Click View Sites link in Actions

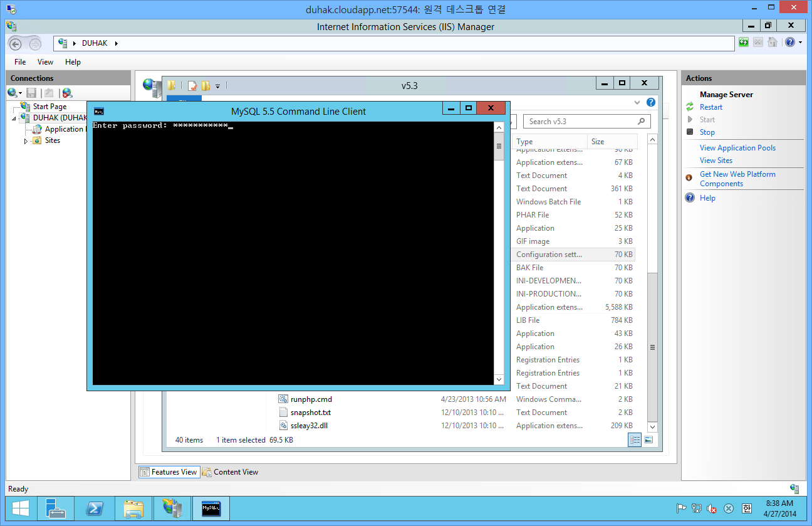(x=716, y=160)
